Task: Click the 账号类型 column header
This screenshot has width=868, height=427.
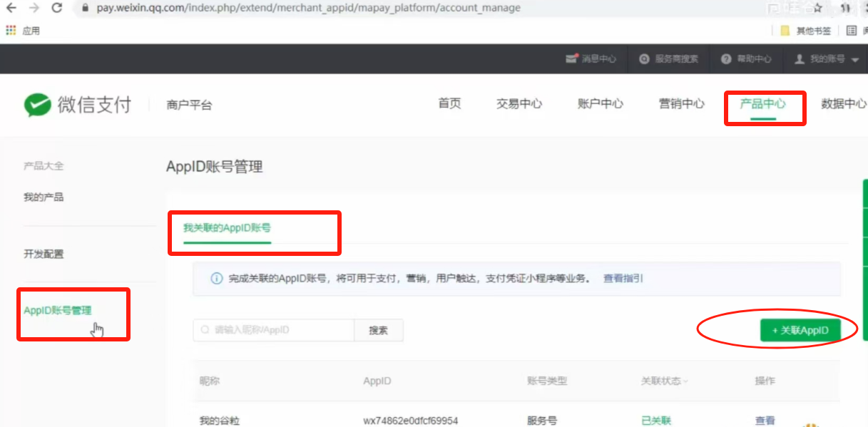Action: click(547, 381)
